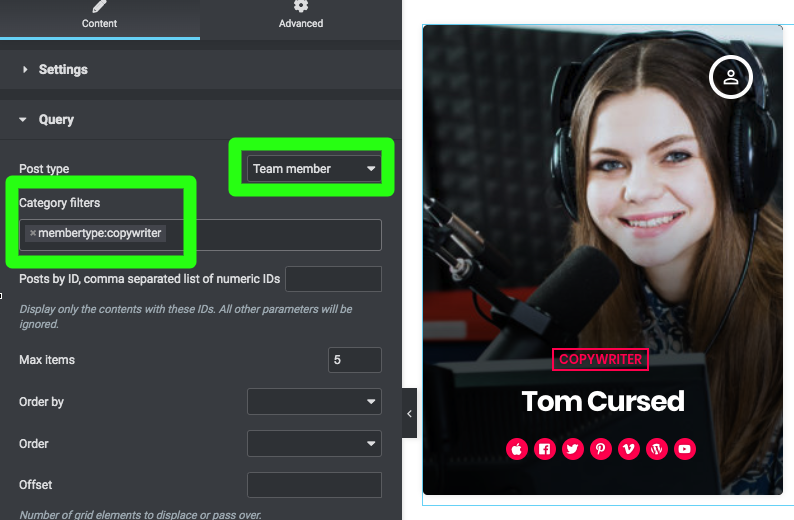
Task: Click the WordPress social icon
Action: point(657,449)
